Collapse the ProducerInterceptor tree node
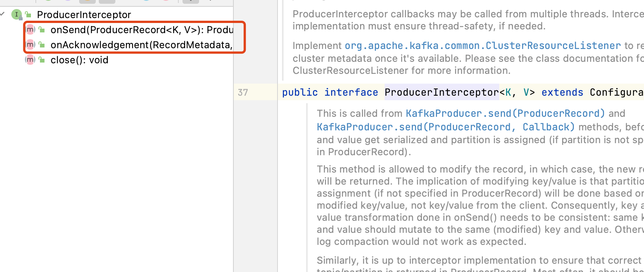 pyautogui.click(x=2, y=14)
